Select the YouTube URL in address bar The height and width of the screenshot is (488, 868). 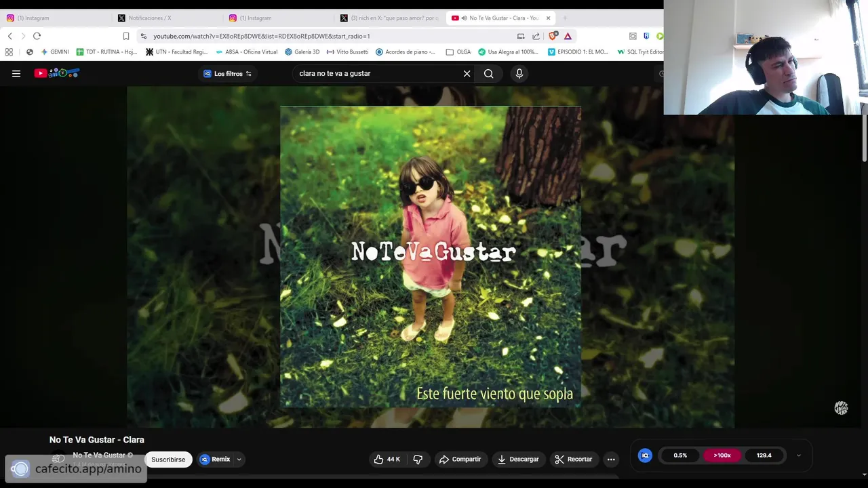click(x=262, y=36)
